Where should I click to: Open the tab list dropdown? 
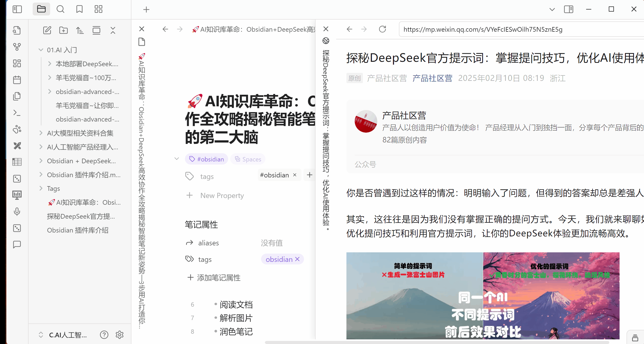552,9
